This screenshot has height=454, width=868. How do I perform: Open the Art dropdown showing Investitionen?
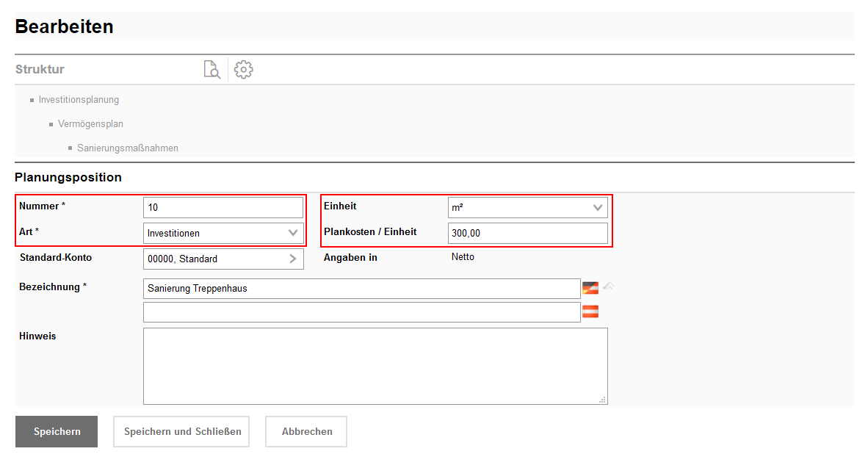(223, 233)
